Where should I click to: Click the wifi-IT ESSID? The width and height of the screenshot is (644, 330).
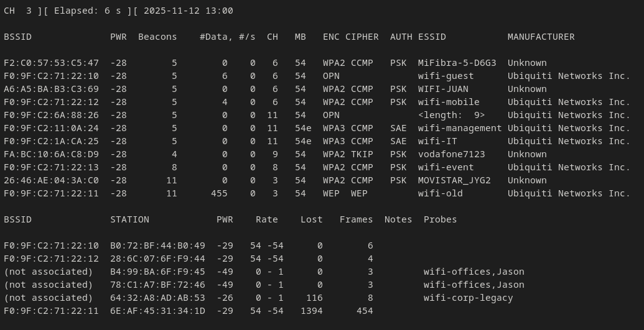pyautogui.click(x=437, y=141)
